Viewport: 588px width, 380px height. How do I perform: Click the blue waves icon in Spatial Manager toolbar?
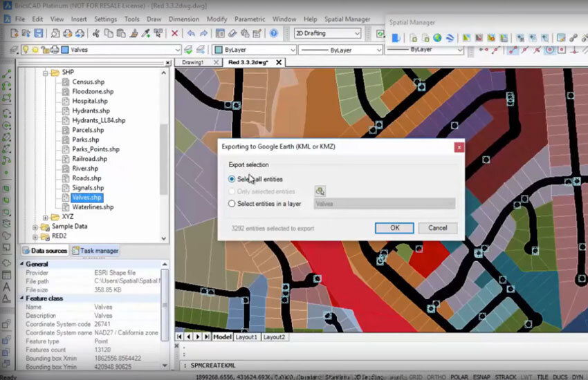point(450,38)
